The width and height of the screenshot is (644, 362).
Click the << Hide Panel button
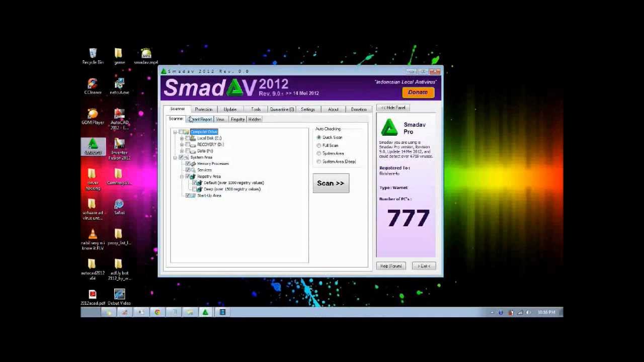click(393, 108)
